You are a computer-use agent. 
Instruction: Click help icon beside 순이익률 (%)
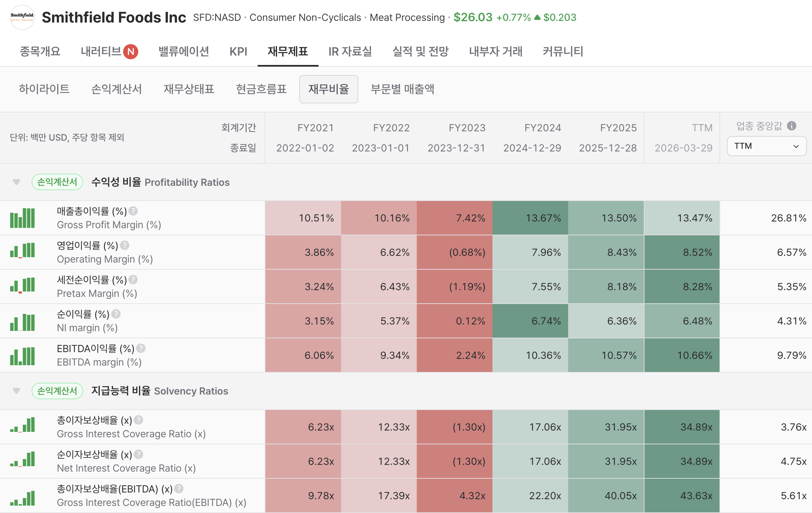pyautogui.click(x=116, y=314)
